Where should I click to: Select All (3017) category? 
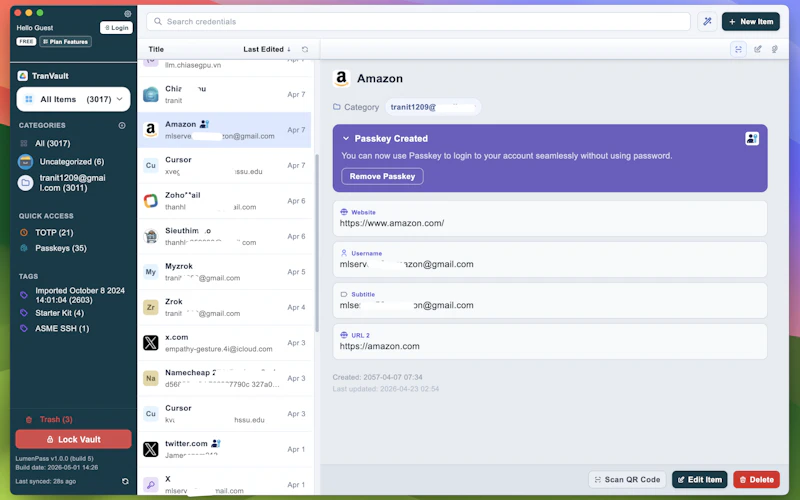pos(52,143)
